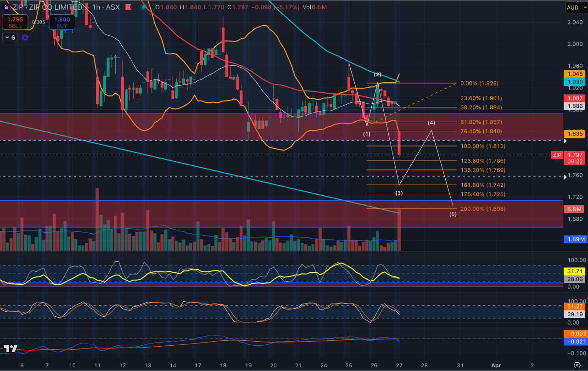This screenshot has width=588, height=371.
Task: Click the ZIP CO LIMITED symbol title
Action: 53,7
